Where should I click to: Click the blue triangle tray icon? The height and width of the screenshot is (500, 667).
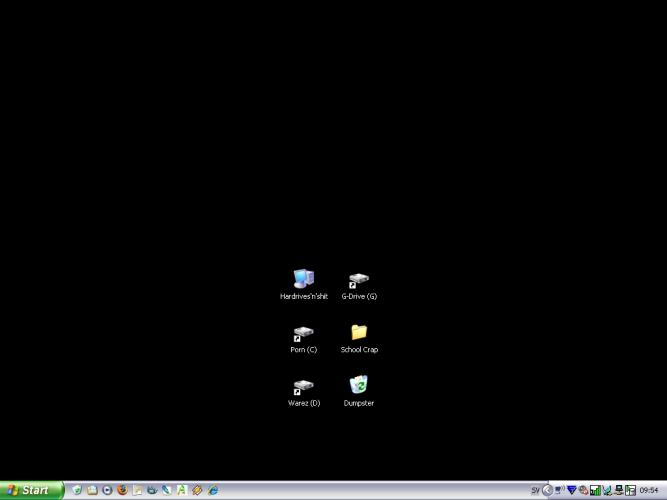(572, 490)
